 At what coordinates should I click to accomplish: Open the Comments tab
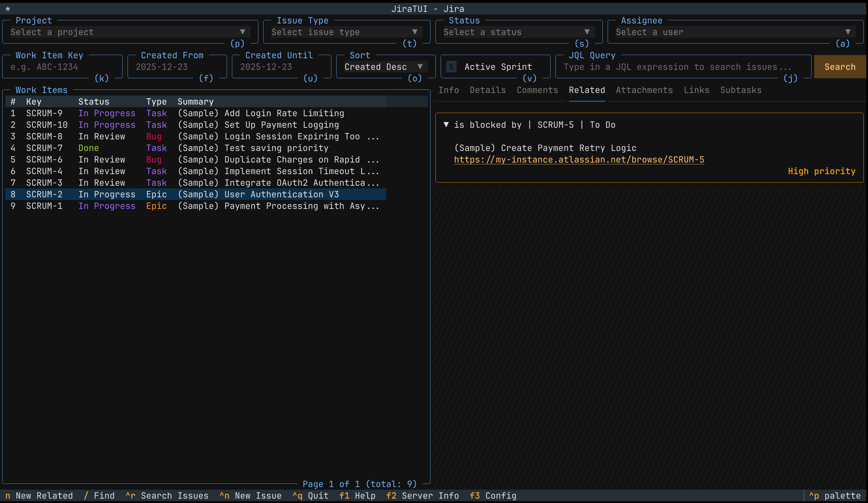pos(537,90)
